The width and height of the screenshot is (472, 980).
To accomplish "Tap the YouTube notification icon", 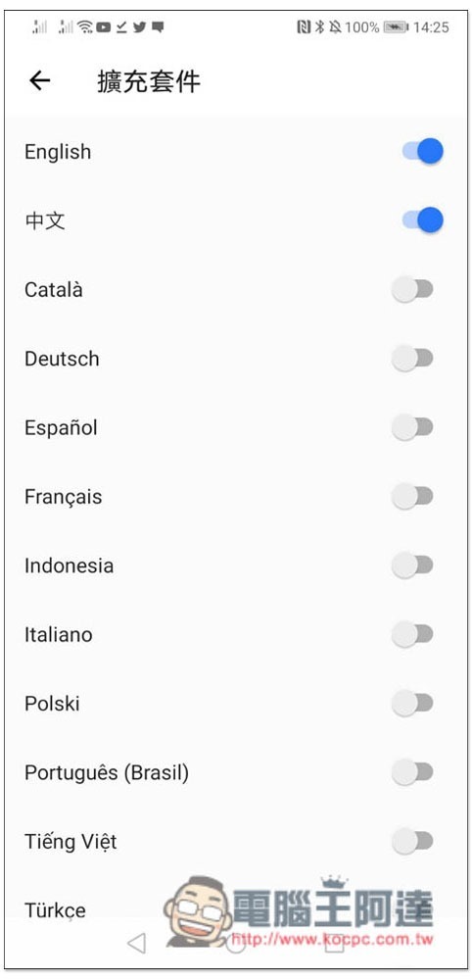I will pos(104,26).
